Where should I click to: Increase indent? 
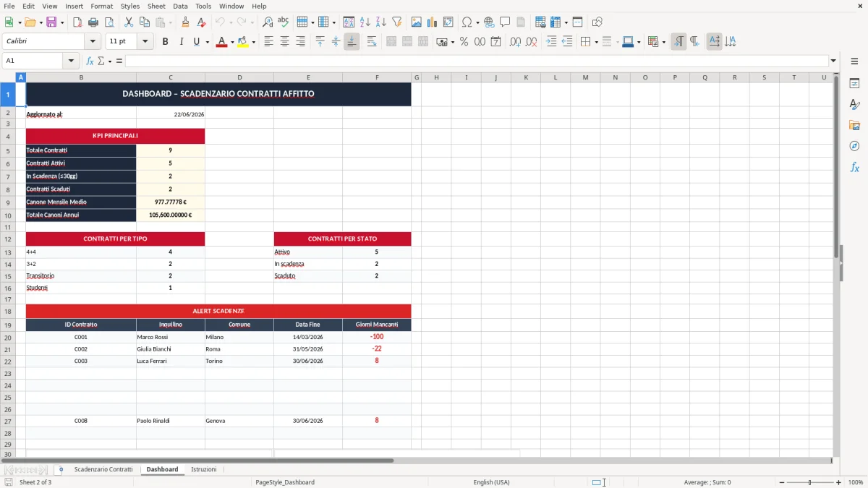[551, 42]
